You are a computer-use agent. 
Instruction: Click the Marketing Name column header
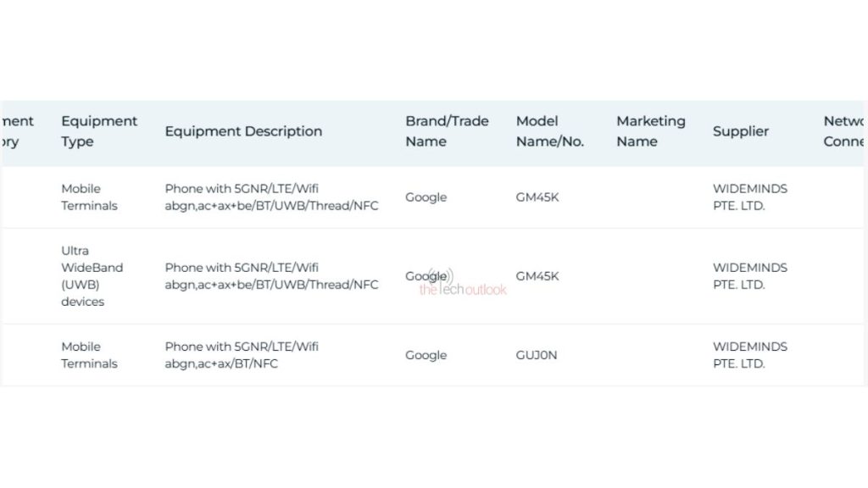coord(650,131)
